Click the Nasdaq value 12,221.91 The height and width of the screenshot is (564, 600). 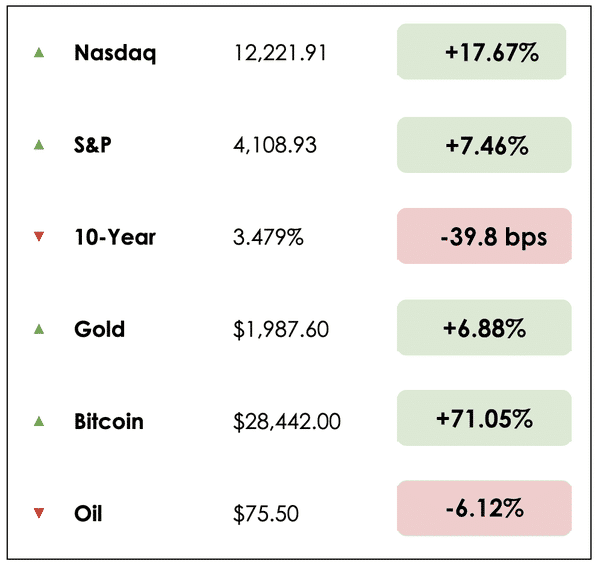tap(279, 53)
